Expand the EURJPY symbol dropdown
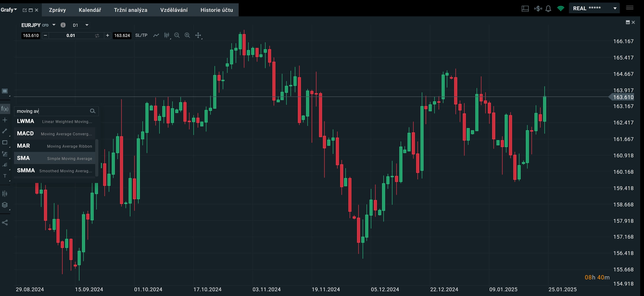The height and width of the screenshot is (296, 644). [x=54, y=25]
